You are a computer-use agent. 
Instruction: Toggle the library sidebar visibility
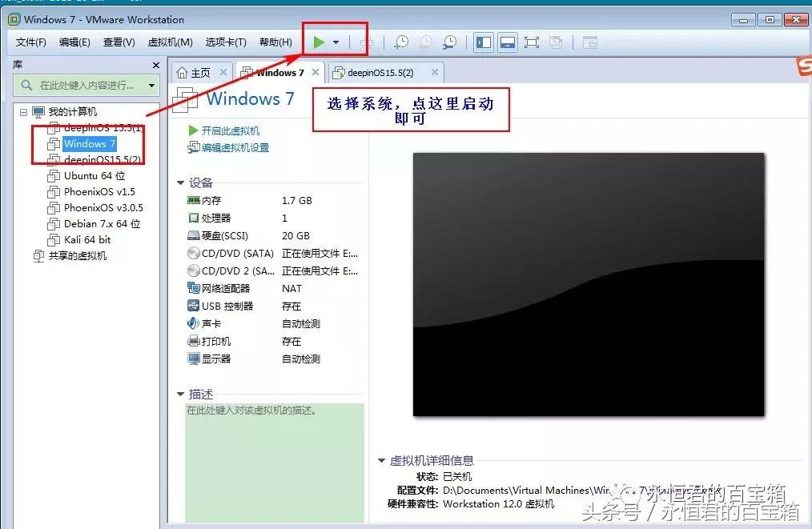tap(484, 42)
